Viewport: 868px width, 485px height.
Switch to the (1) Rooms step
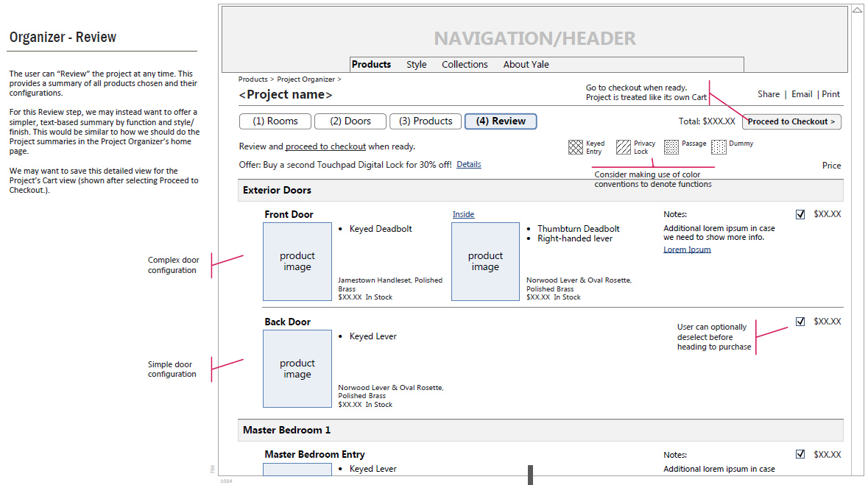tap(275, 121)
